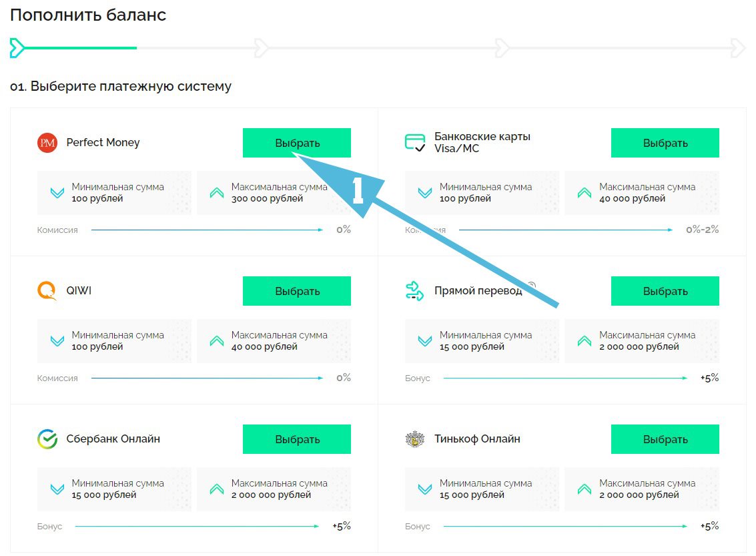Click Сбербанк Онлайн minimum sum chevron icon
This screenshot has width=756, height=556.
pyautogui.click(x=57, y=489)
